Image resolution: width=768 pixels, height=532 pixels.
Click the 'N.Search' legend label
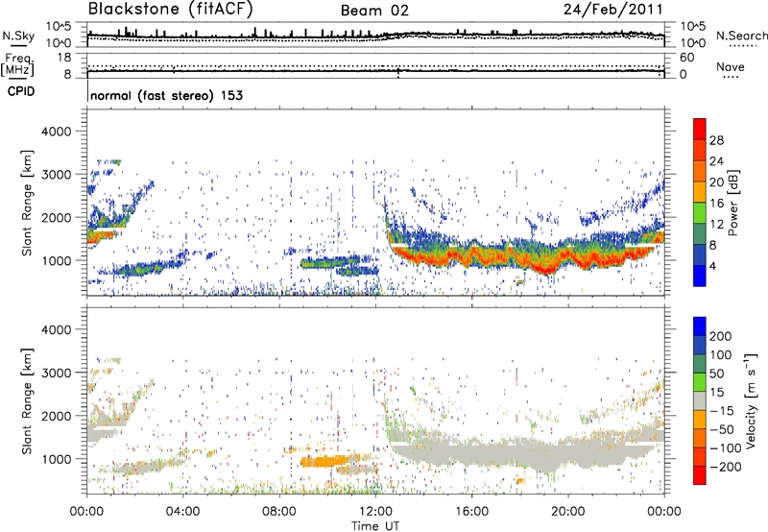(741, 36)
